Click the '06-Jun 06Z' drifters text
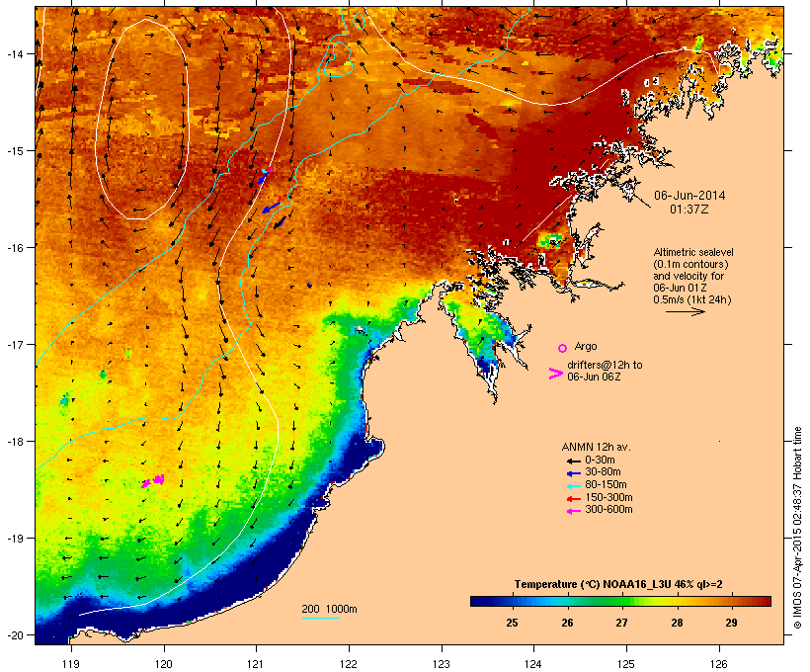Image resolution: width=810 pixels, height=672 pixels. click(x=594, y=377)
